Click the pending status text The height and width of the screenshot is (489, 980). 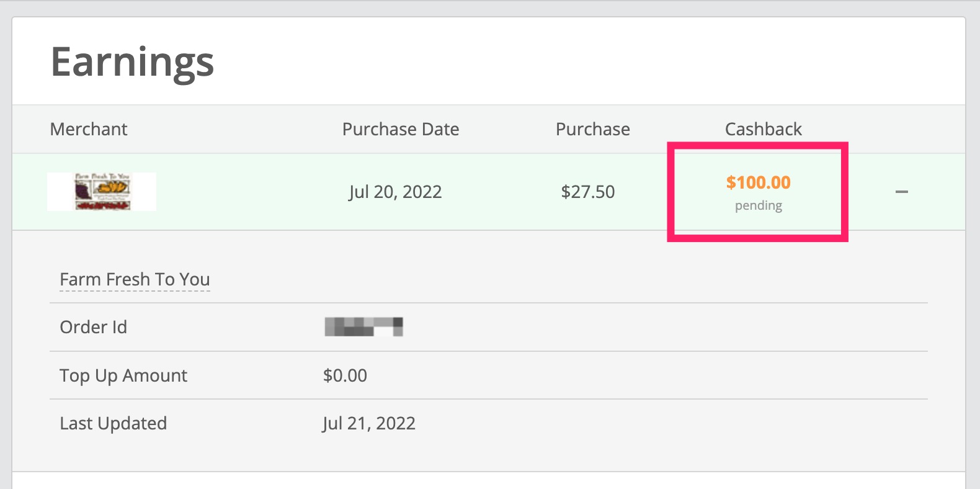(758, 205)
